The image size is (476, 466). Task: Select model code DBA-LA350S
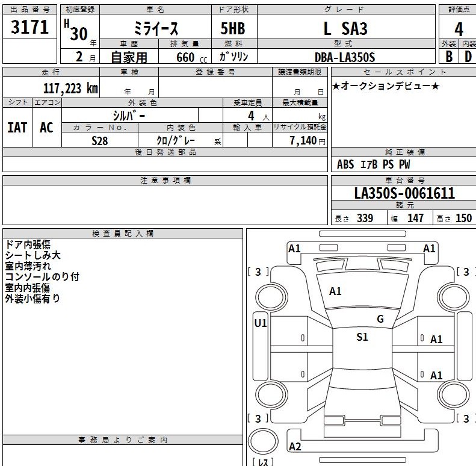tap(345, 57)
